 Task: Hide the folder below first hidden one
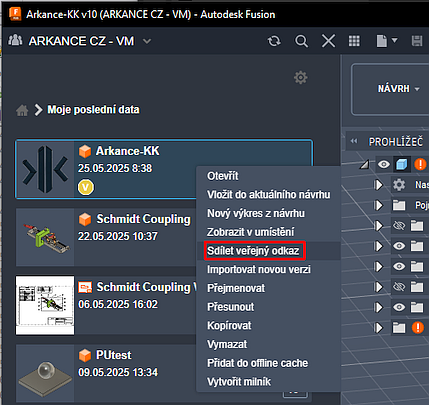coord(399,246)
